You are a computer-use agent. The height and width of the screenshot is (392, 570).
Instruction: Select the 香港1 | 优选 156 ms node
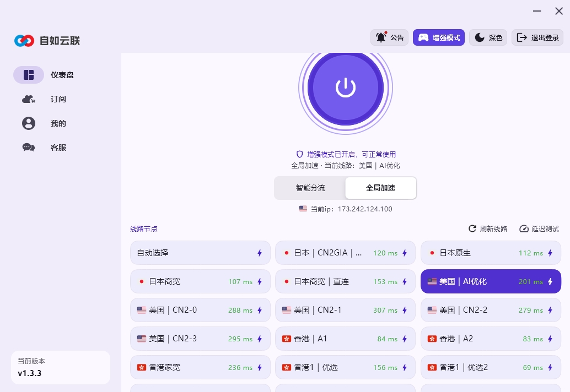tap(345, 367)
